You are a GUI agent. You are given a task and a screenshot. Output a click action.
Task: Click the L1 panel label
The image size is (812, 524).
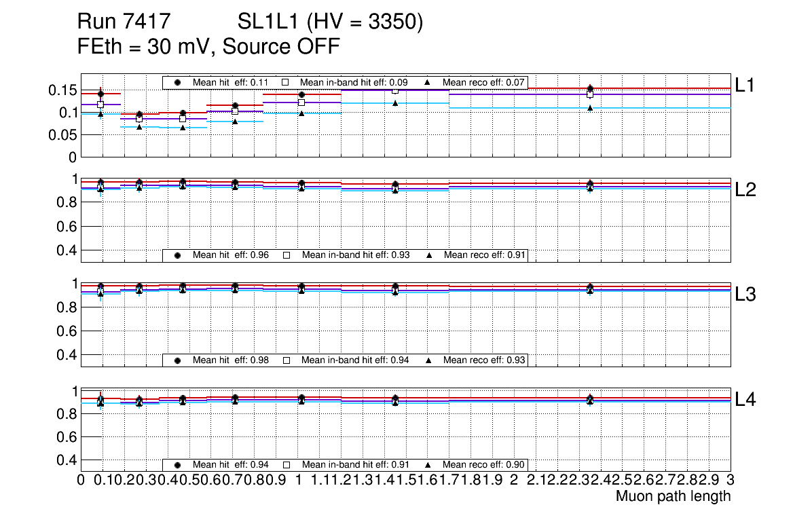(745, 85)
